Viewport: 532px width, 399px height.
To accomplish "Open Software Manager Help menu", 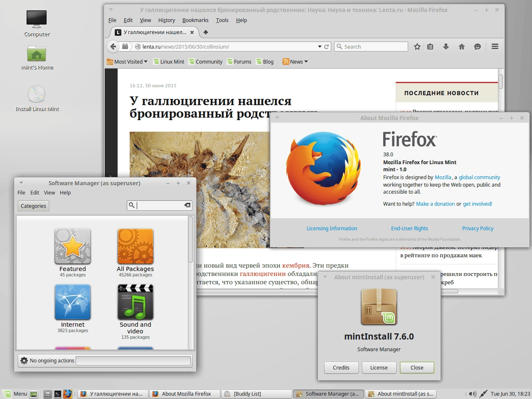I will [65, 192].
